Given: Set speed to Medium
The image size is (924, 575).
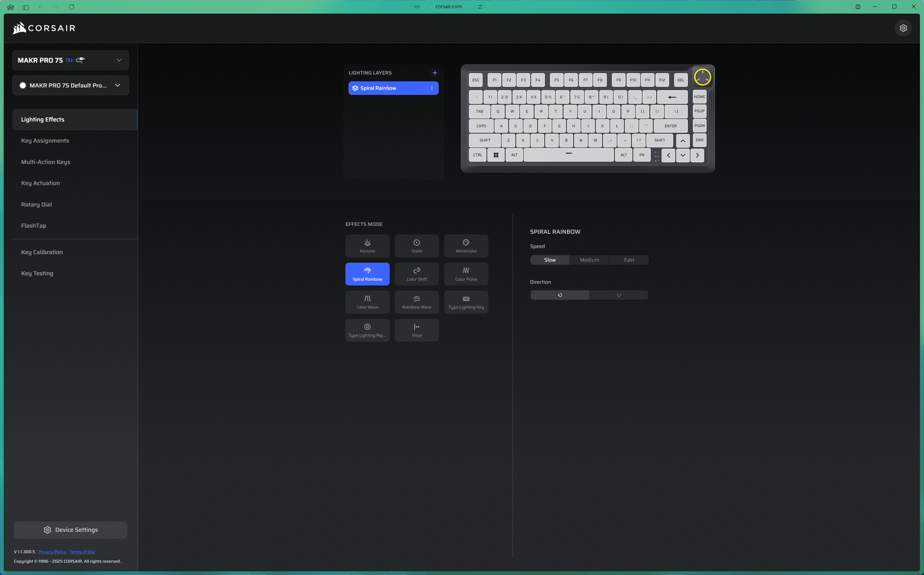Looking at the screenshot, I should coord(589,260).
